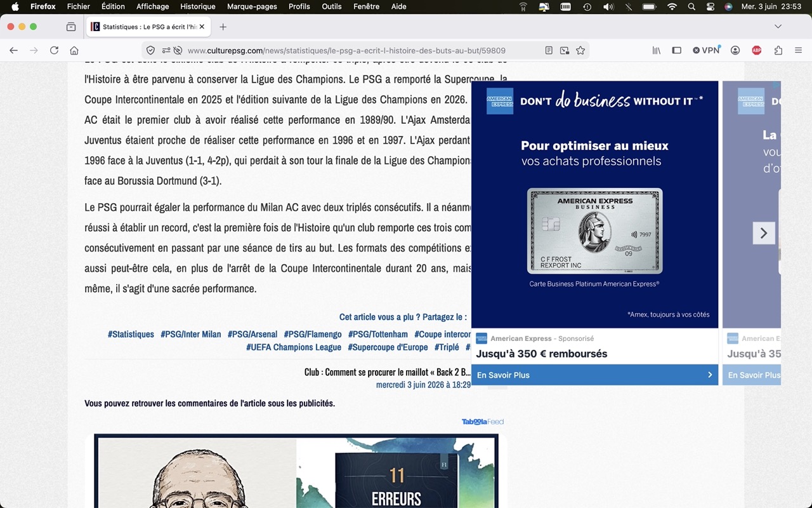
Task: Open the Édition menu
Action: [113, 7]
